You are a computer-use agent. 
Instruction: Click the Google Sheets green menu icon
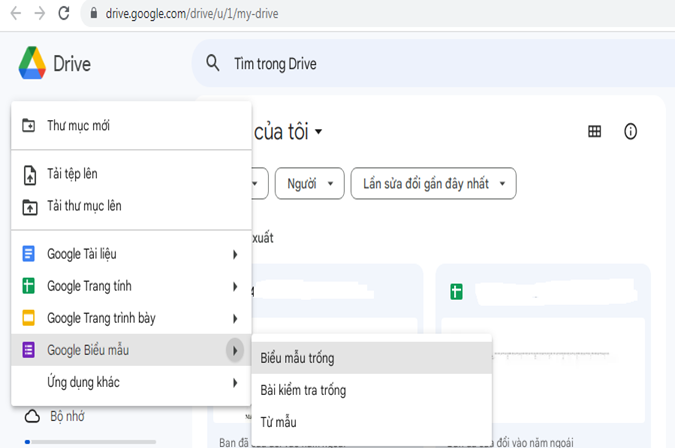[x=28, y=286]
